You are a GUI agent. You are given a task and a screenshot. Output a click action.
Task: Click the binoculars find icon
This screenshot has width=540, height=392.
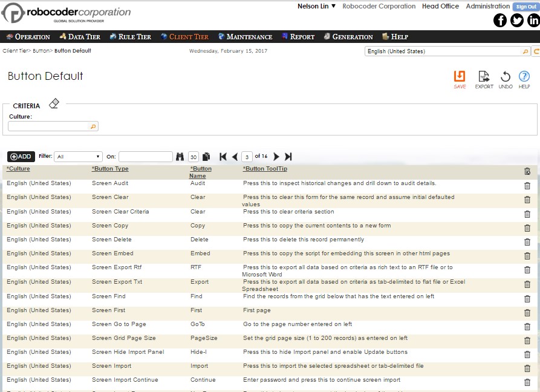[x=180, y=156]
